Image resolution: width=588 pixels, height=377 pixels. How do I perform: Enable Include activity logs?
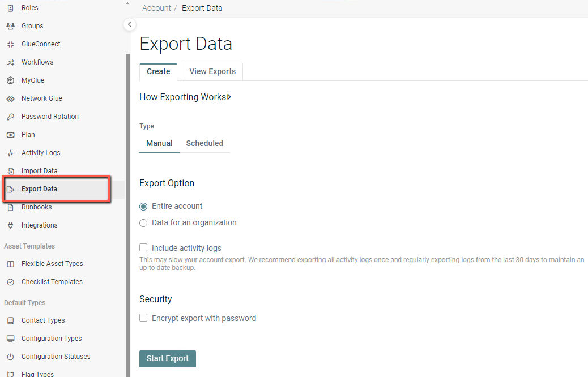tap(143, 247)
